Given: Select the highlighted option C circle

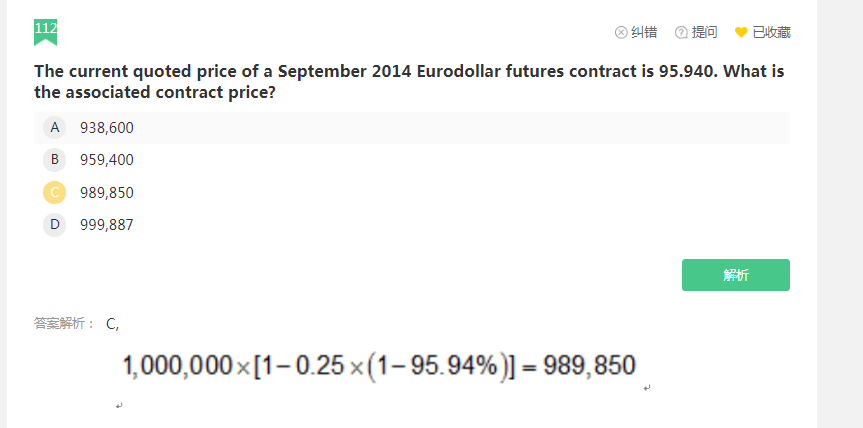Looking at the screenshot, I should click(x=54, y=192).
